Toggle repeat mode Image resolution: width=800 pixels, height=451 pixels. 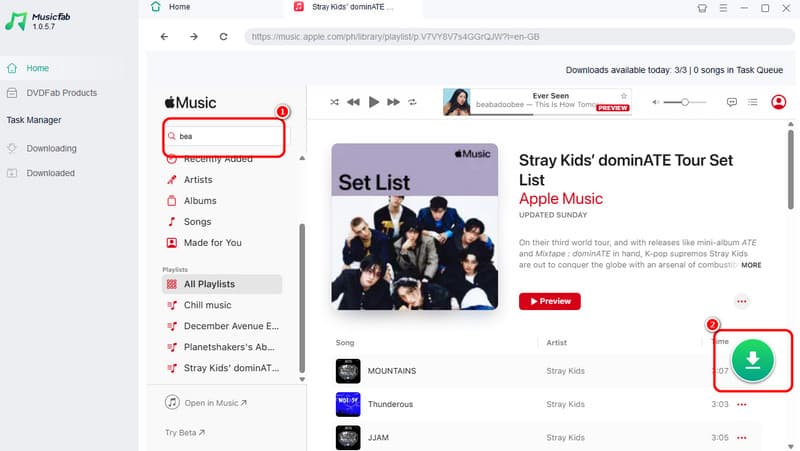point(412,102)
